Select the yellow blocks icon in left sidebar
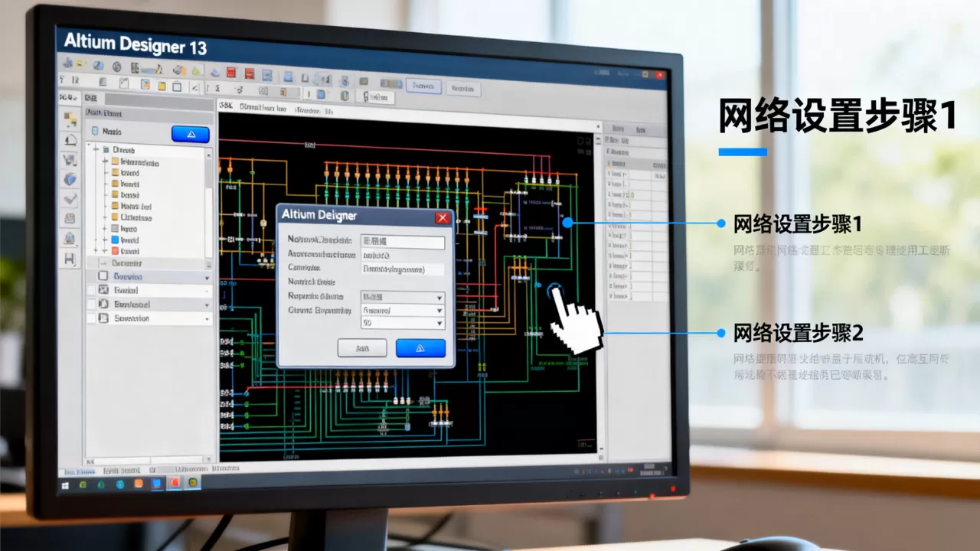Viewport: 980px width, 551px height. 70,119
